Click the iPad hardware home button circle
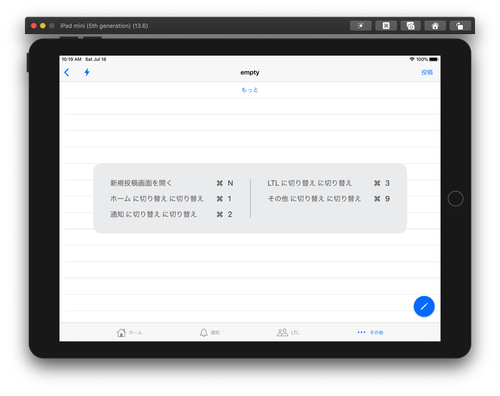Viewport: 500px width, 396px height. coord(455,199)
